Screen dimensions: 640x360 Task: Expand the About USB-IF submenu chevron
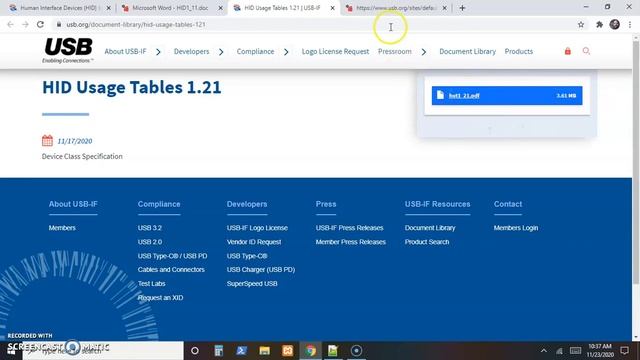[158, 52]
